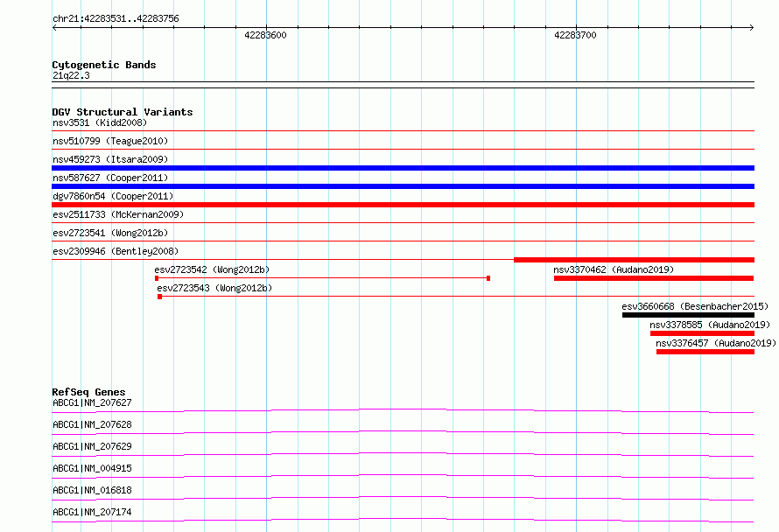Viewport: 779px width, 532px height.
Task: Open variant nsv510799 (Teague2010)
Action: pyautogui.click(x=110, y=141)
